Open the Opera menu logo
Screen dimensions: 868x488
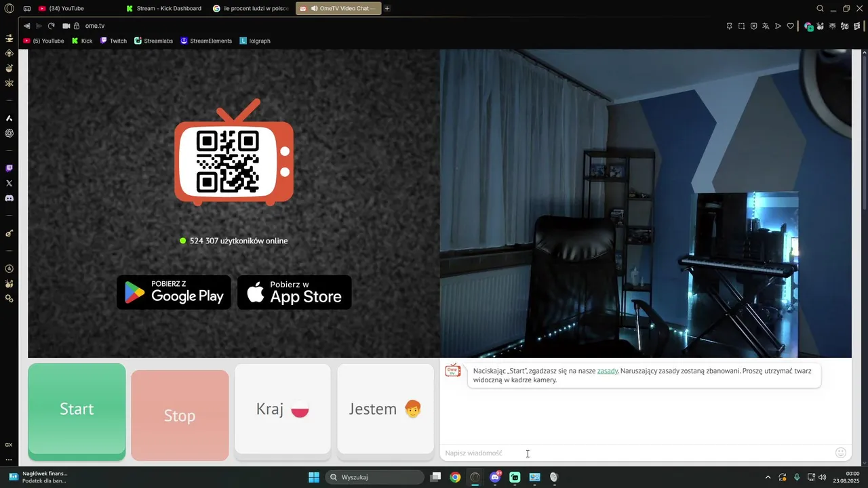[9, 9]
